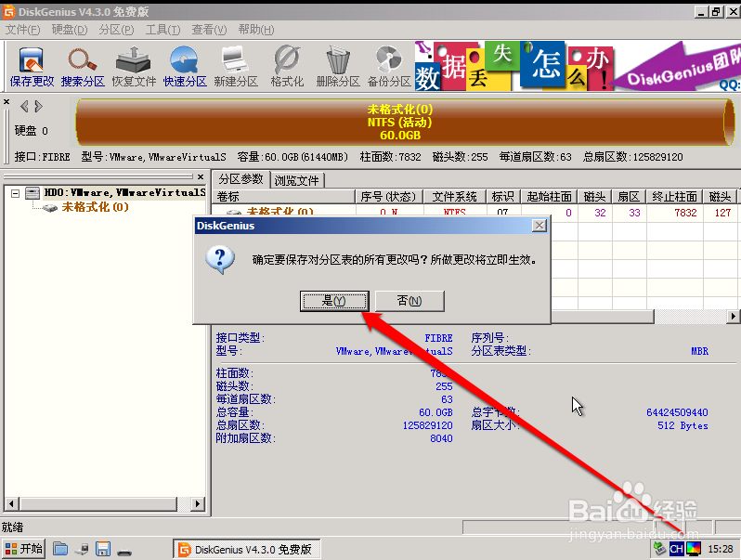Click the CH language indicator in tray
This screenshot has height=560, width=741.
(x=676, y=549)
